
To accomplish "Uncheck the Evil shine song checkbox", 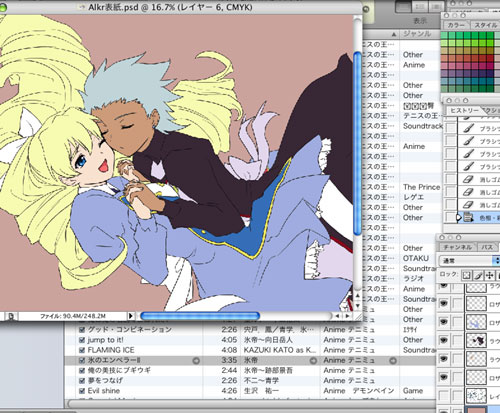I will tap(82, 391).
